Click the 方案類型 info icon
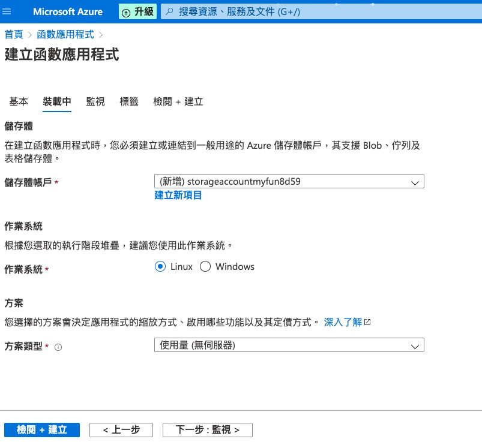 click(58, 347)
